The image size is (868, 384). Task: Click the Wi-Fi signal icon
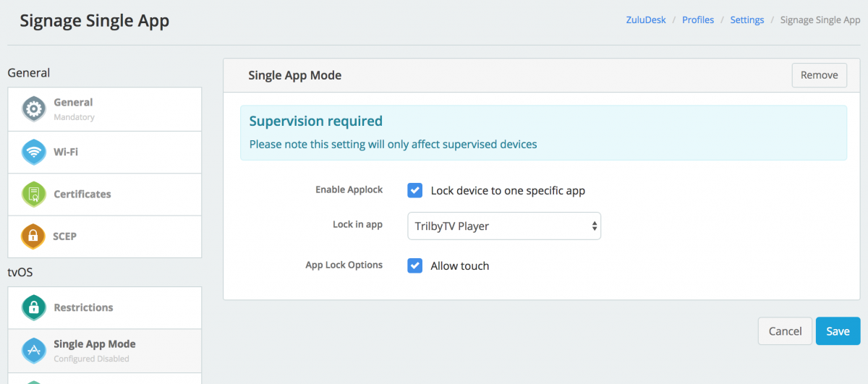(33, 152)
